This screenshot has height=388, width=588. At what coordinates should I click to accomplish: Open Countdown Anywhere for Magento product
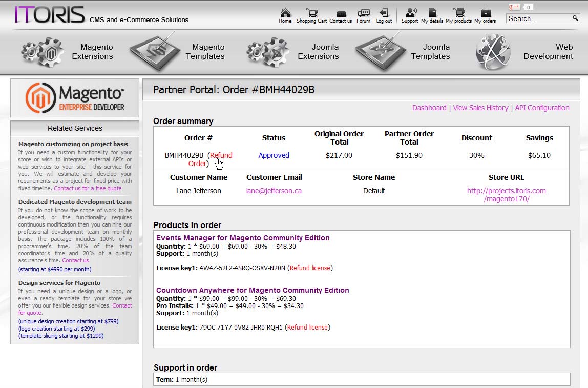click(x=253, y=290)
